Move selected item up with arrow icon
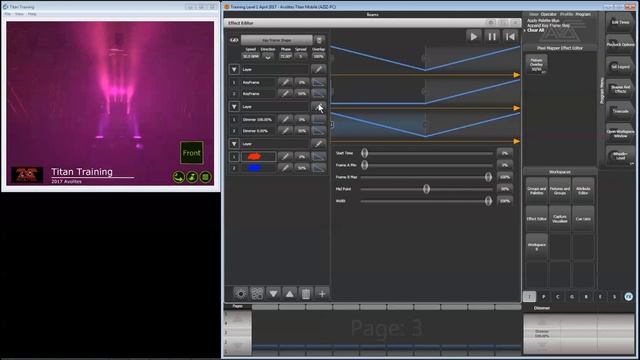Viewport: 640px width, 360px height. [x=289, y=293]
